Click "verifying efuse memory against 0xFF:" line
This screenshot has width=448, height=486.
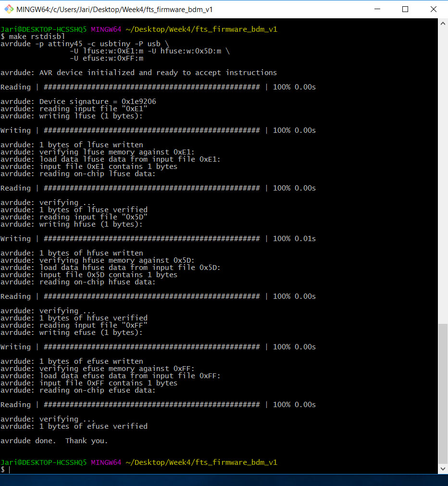click(x=98, y=369)
